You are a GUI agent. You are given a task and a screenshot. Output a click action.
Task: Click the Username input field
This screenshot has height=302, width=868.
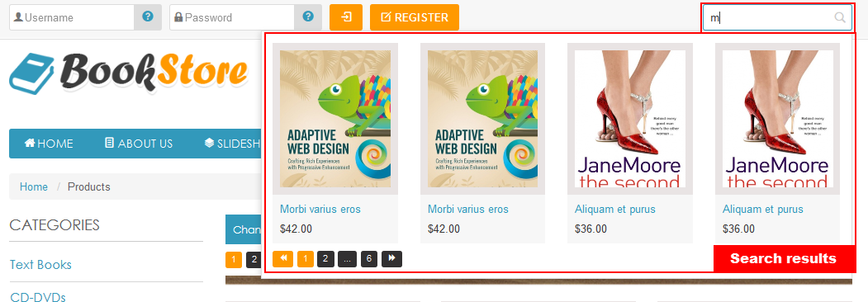72,17
